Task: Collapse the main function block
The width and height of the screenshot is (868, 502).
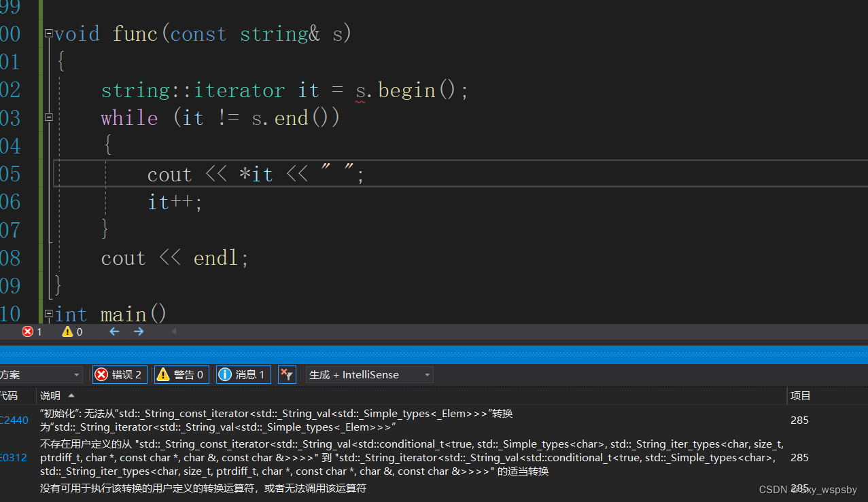Action: point(48,314)
